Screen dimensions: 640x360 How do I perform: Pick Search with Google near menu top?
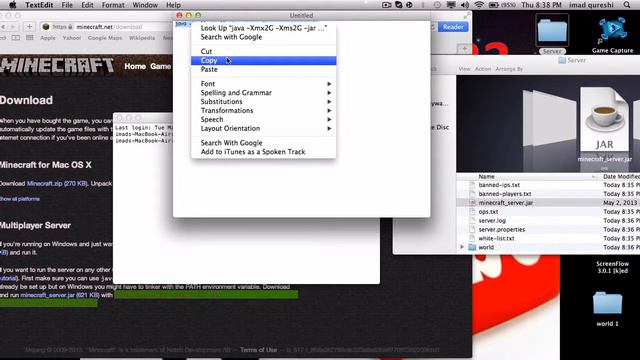(263, 37)
